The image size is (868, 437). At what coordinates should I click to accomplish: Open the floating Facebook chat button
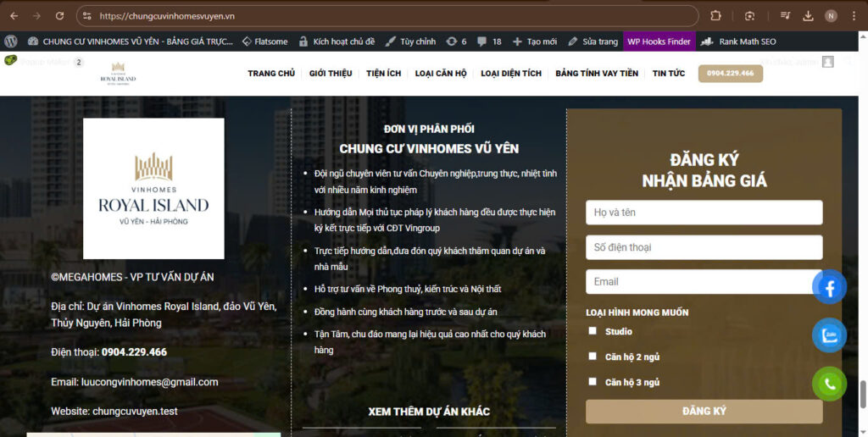point(829,287)
